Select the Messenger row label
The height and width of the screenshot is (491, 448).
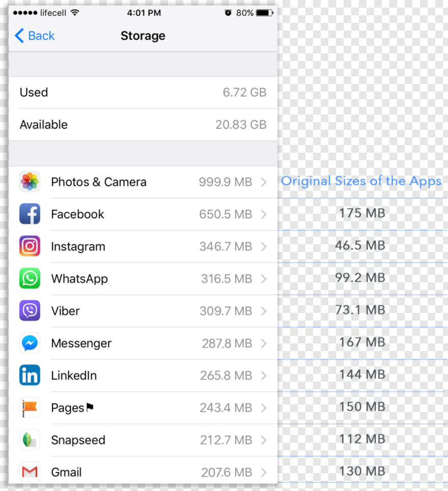pos(81,343)
